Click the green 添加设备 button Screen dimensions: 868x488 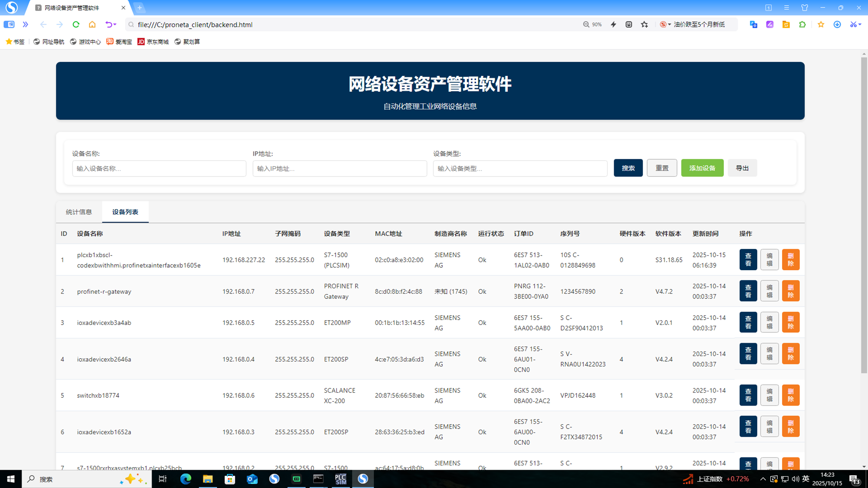click(x=702, y=168)
